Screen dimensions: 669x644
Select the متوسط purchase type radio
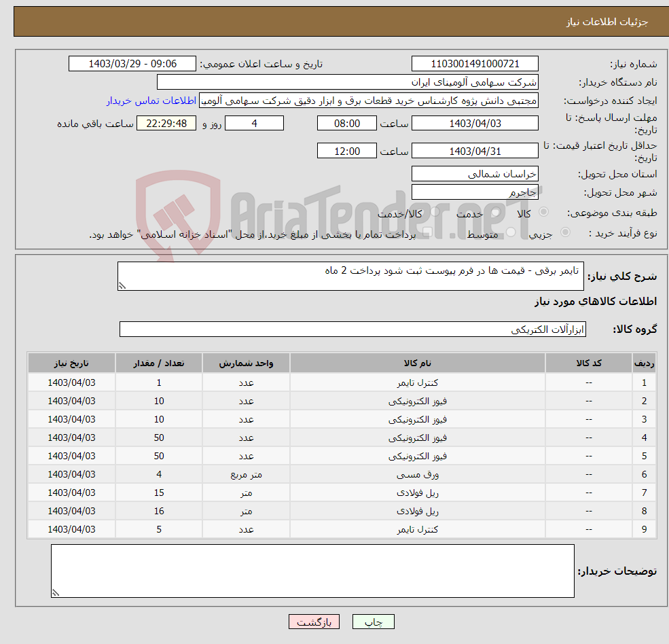click(511, 232)
